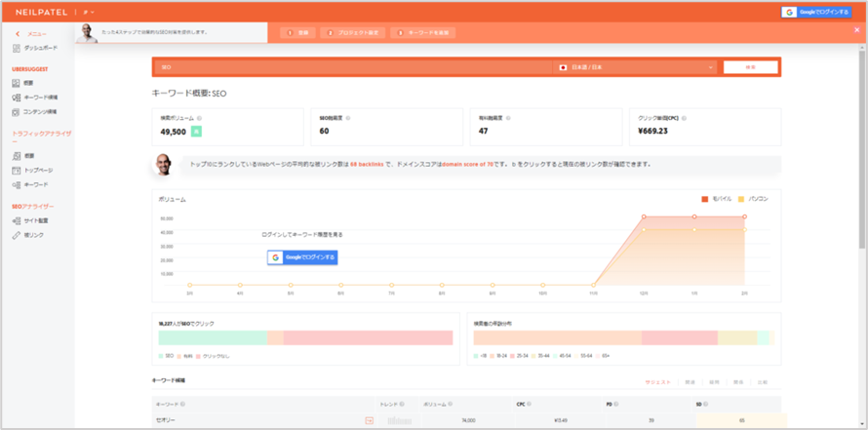Click Neil Patel avatar in banner
This screenshot has width=868, height=430.
pos(87,33)
